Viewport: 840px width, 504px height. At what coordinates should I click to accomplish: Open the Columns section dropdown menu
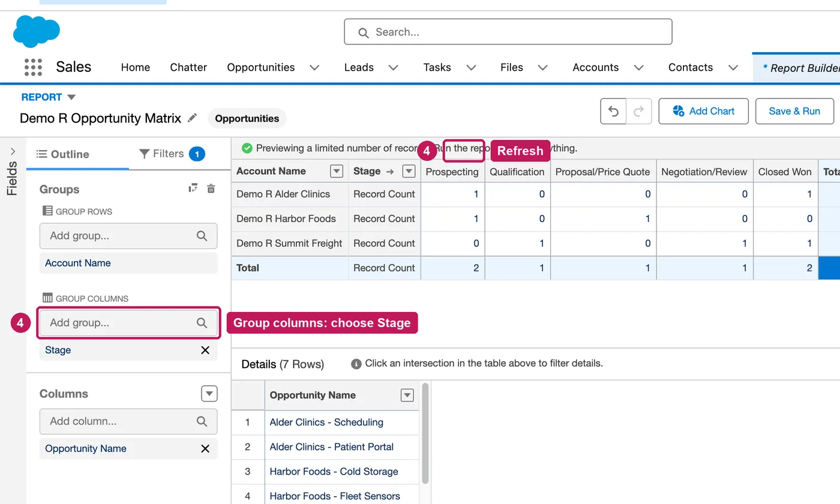(x=209, y=394)
